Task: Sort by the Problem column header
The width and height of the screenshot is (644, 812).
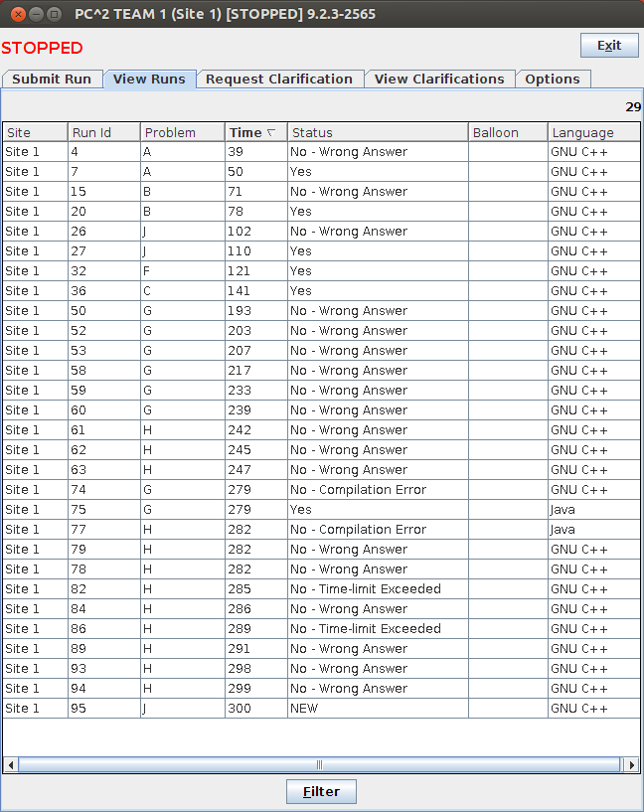Action: point(182,132)
